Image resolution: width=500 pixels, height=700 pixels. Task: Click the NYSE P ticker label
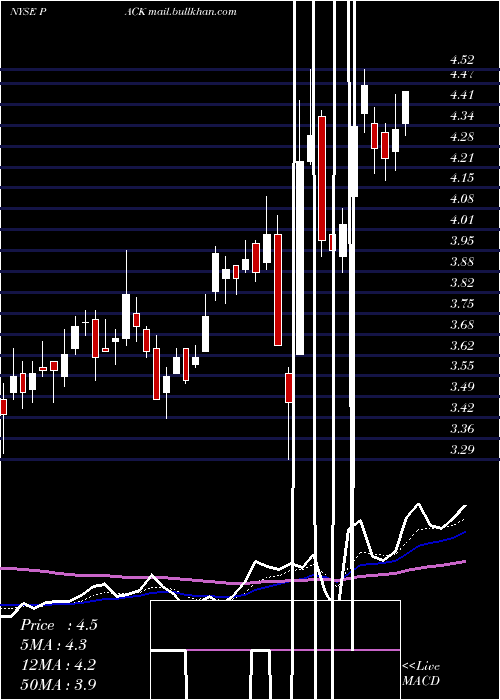[29, 12]
